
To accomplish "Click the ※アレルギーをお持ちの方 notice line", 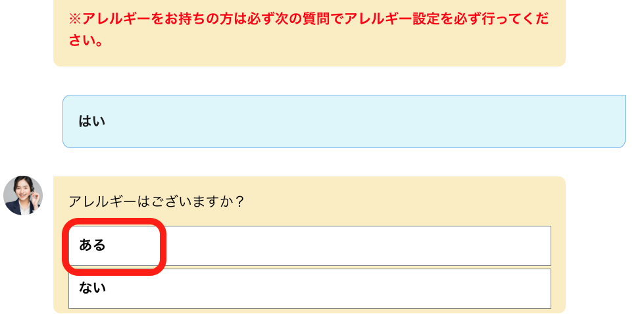I will [309, 18].
